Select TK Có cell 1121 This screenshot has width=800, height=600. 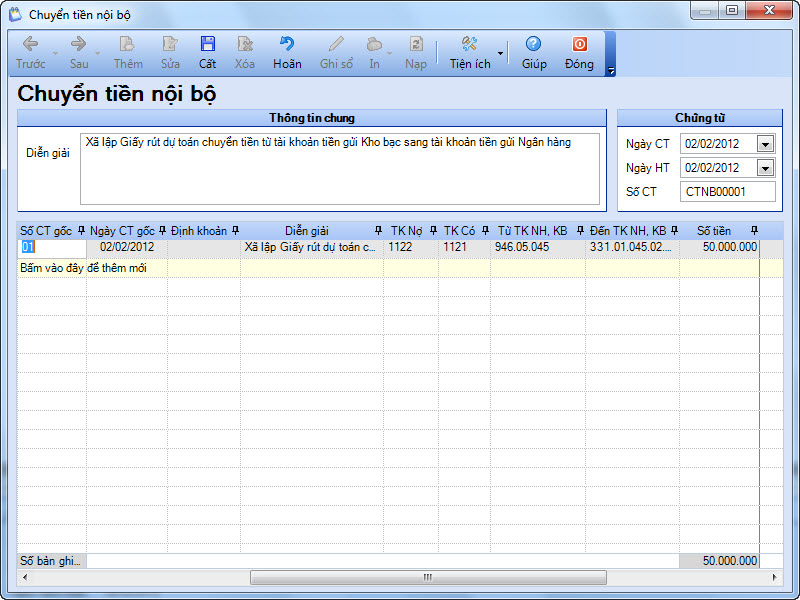coord(464,247)
